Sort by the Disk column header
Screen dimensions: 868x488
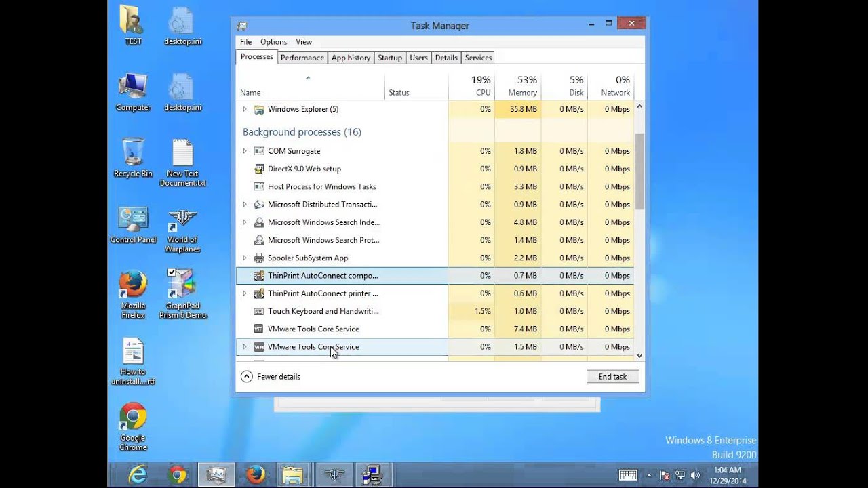(564, 86)
